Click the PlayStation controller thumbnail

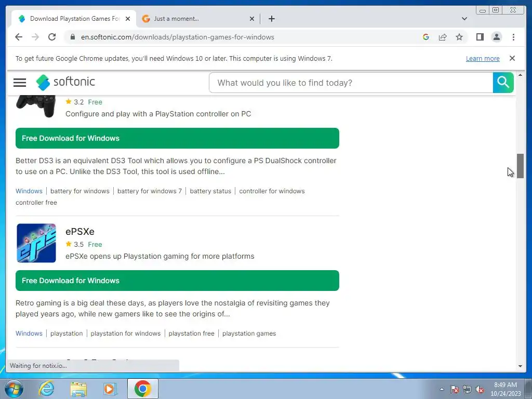(36, 106)
